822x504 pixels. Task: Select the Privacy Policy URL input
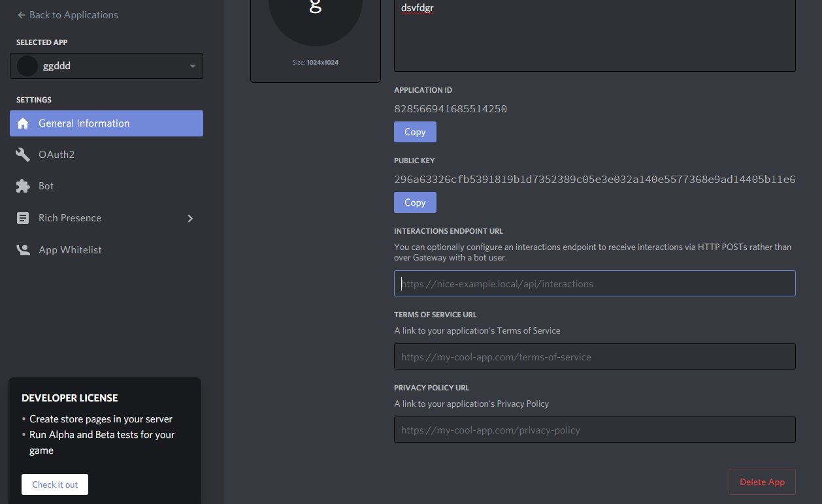click(x=595, y=430)
